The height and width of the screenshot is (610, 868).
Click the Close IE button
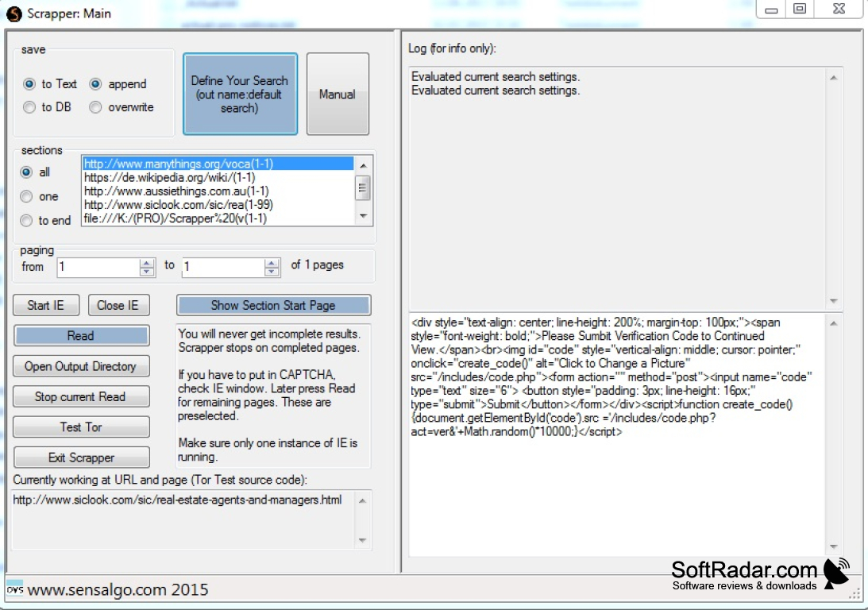[x=118, y=306]
